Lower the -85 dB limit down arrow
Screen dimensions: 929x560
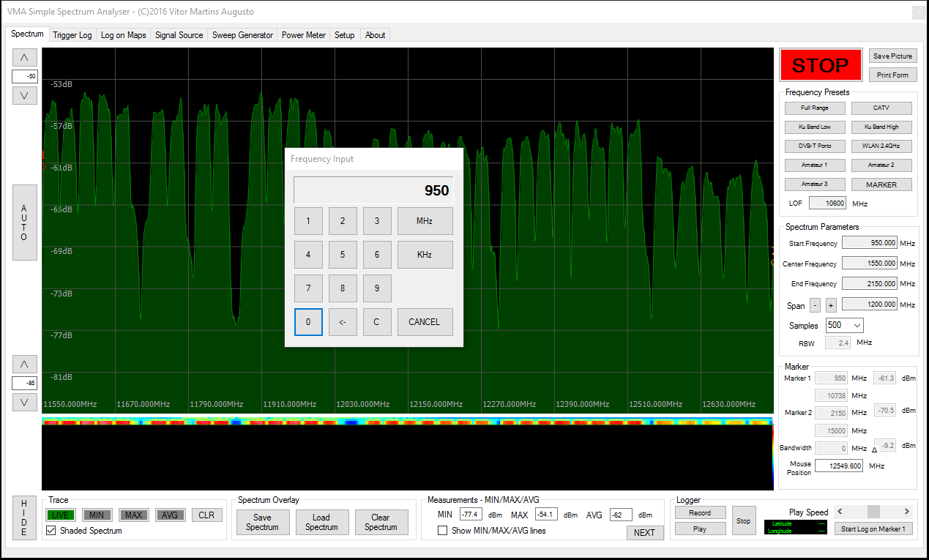[x=25, y=402]
